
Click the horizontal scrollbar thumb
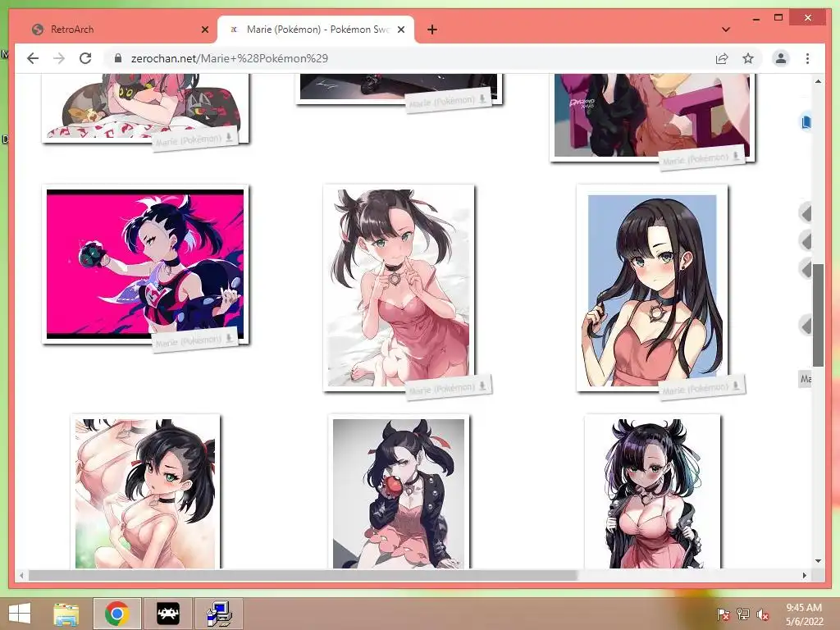coord(303,575)
